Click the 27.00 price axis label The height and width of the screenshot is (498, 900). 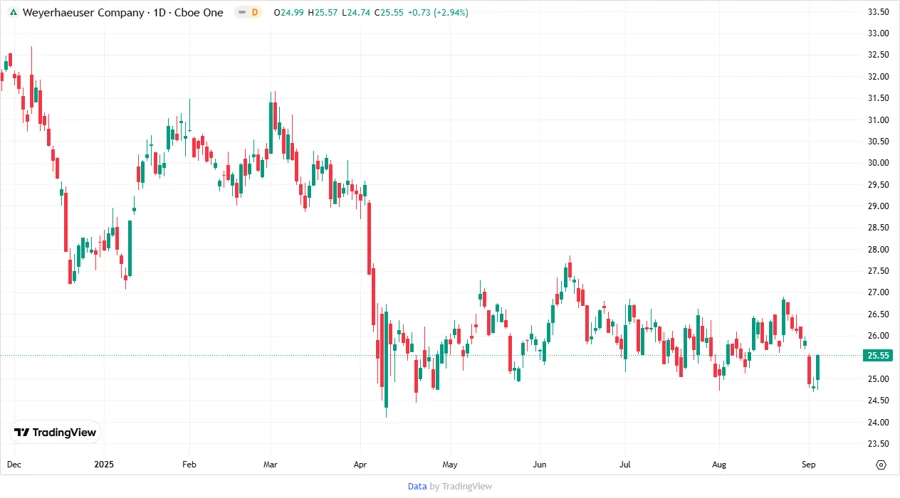pyautogui.click(x=878, y=293)
